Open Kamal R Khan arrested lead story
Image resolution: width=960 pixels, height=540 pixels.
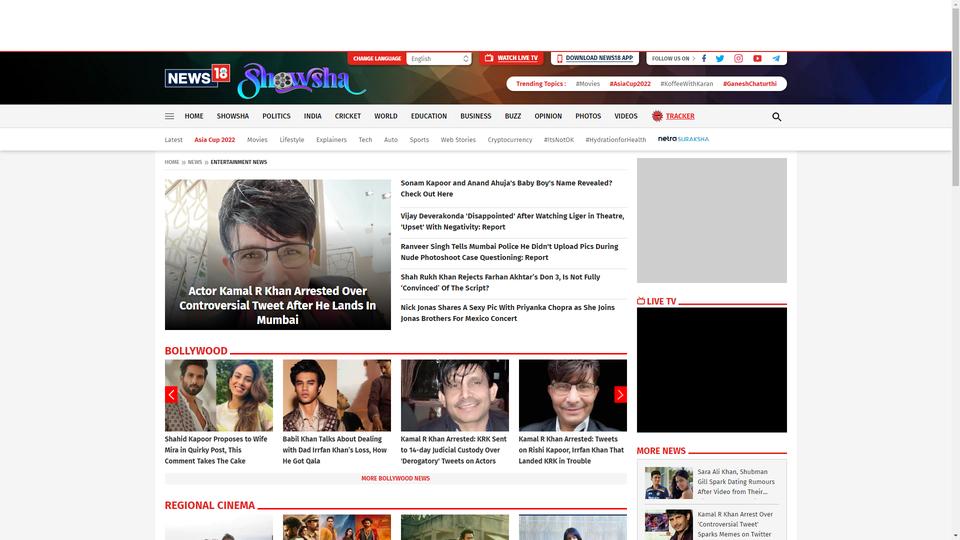tap(277, 255)
